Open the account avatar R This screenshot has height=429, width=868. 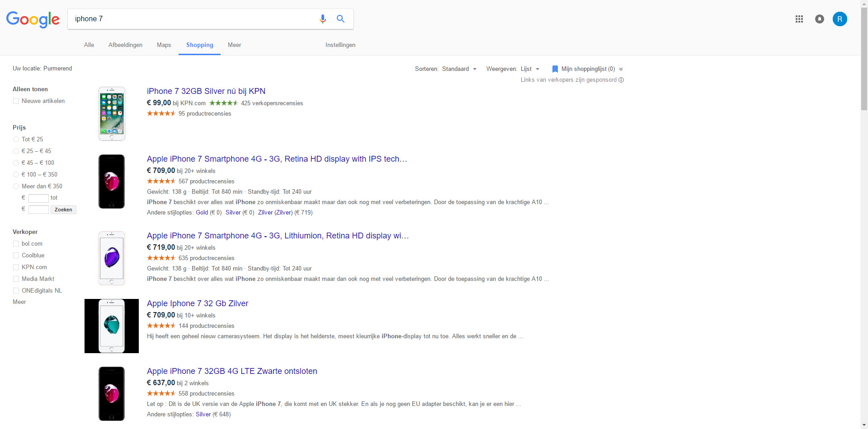(840, 19)
